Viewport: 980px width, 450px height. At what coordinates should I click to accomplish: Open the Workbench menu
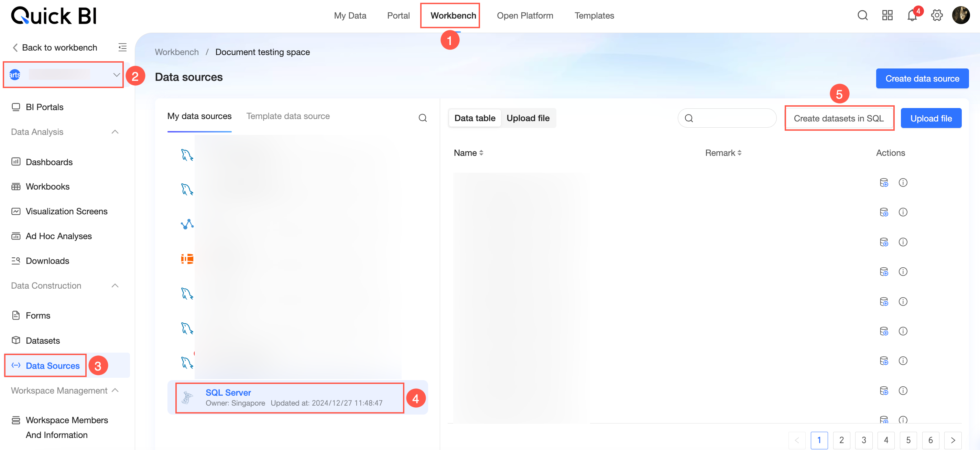pos(453,15)
